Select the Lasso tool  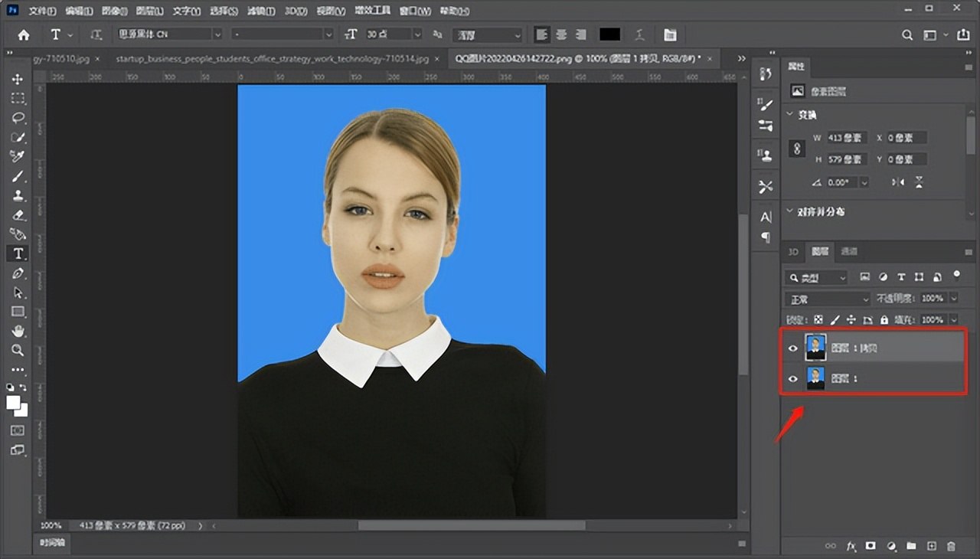coord(18,118)
